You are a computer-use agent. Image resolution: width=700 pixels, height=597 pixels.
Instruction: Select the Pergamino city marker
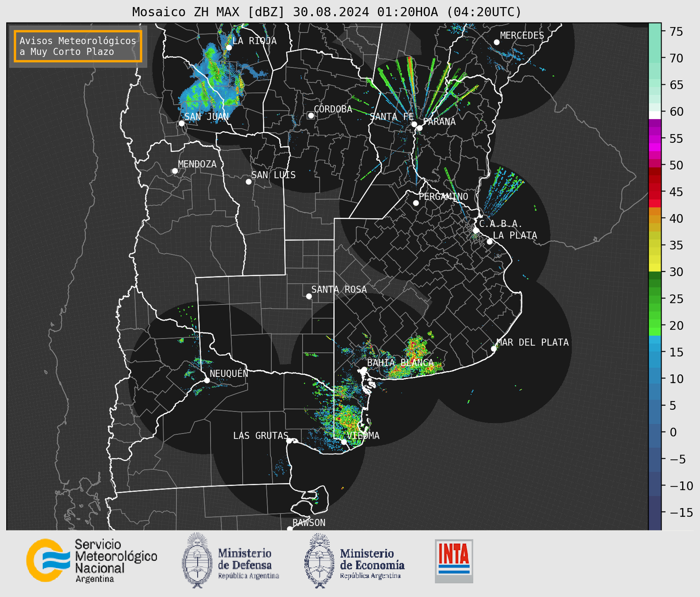416,203
